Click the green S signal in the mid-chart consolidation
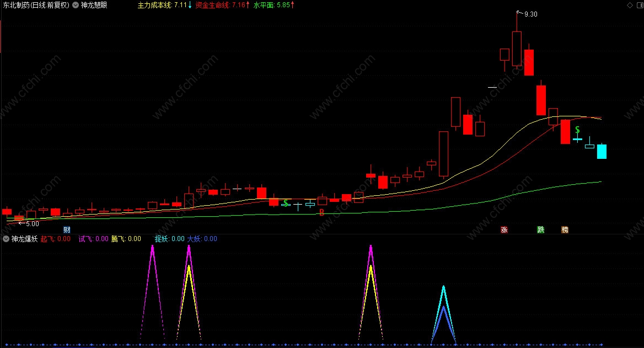 tap(286, 202)
